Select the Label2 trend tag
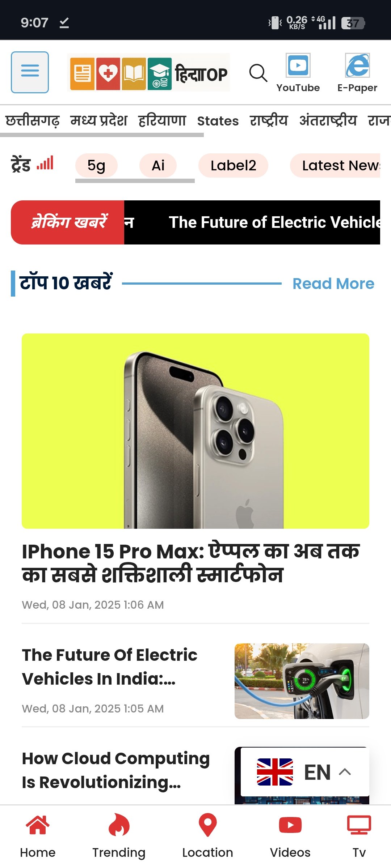The width and height of the screenshot is (391, 868). pos(233,166)
